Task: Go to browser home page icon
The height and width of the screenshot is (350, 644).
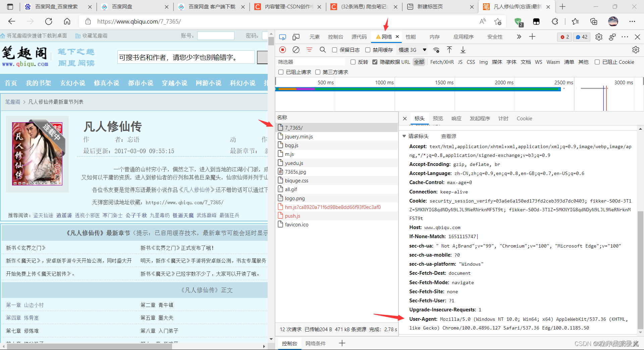Action: pyautogui.click(x=67, y=21)
